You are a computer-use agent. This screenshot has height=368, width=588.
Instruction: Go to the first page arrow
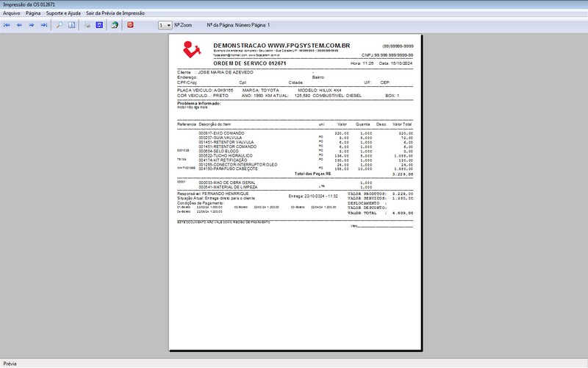[x=7, y=25]
